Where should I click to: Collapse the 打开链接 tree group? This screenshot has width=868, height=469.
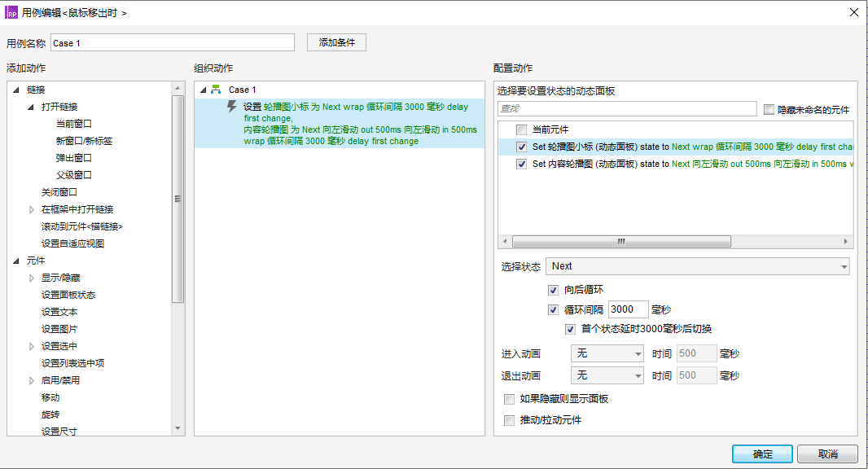pos(31,107)
